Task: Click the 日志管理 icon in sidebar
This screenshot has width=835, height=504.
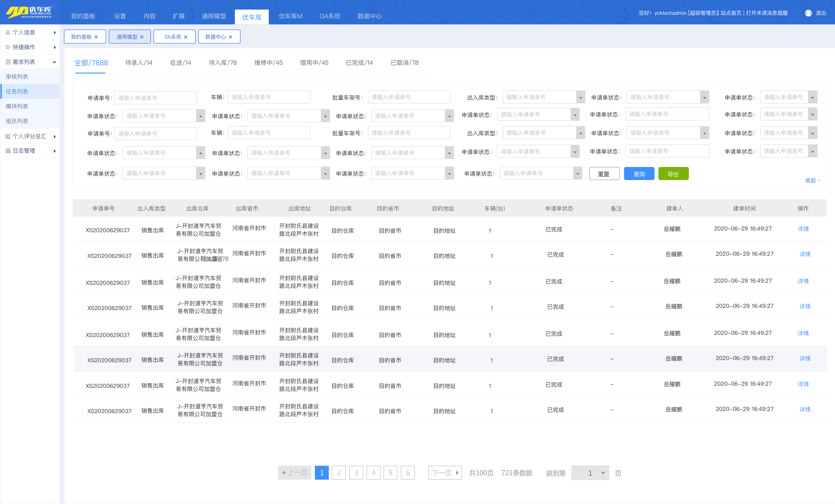Action: click(8, 151)
